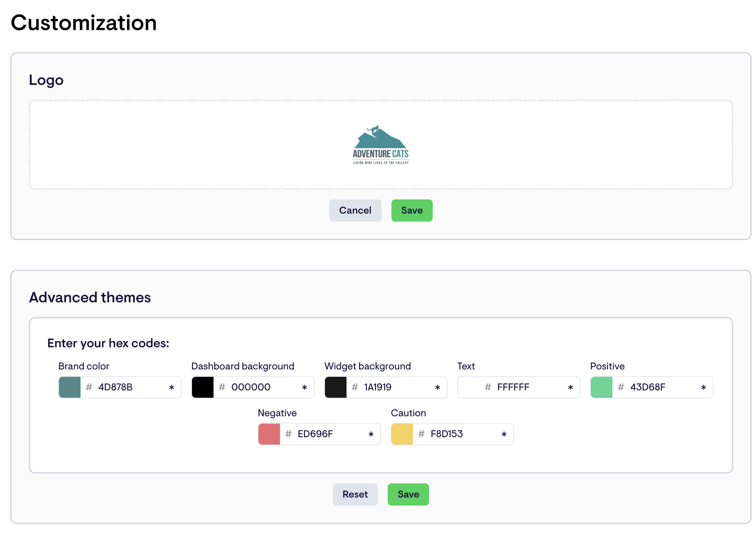This screenshot has width=756, height=537.
Task: Open the Dashboard background color swatch
Action: (x=203, y=387)
